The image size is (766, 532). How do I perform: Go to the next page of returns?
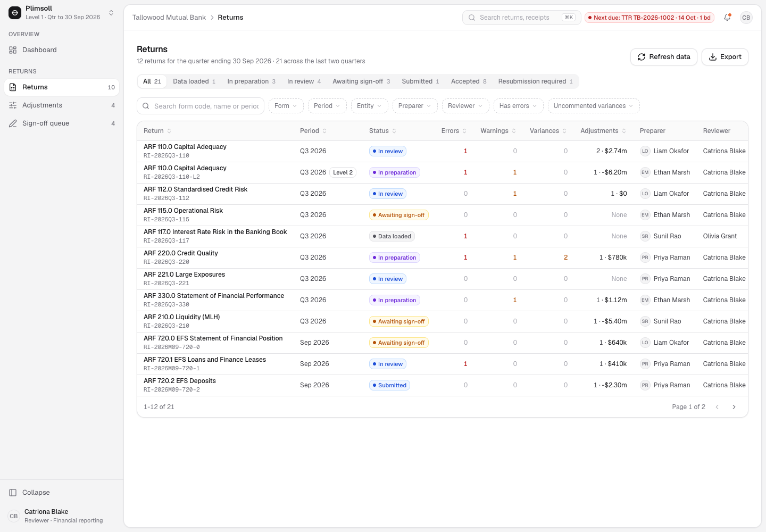click(x=734, y=407)
